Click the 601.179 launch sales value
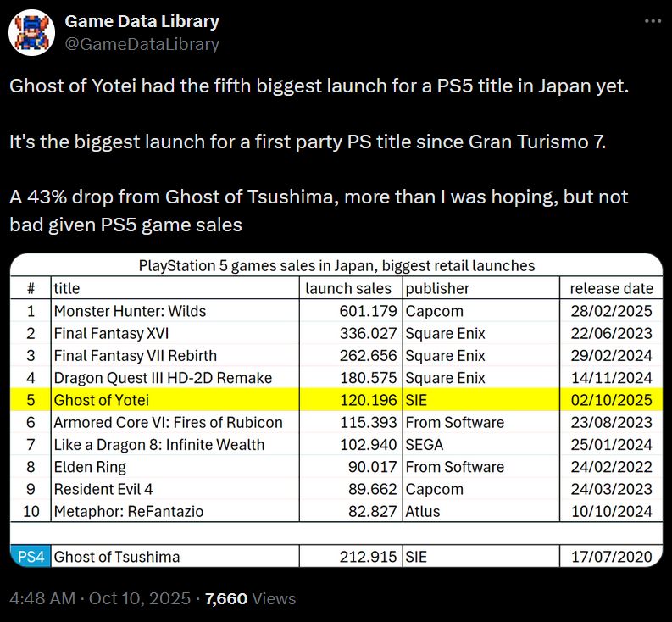Viewport: 672px width, 622px height. pos(368,311)
